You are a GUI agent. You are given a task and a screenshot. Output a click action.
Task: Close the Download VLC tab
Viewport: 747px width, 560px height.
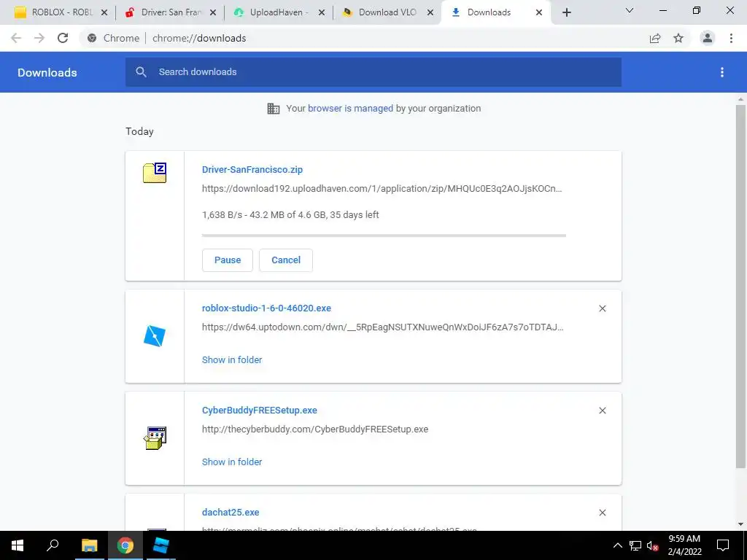[x=430, y=13]
